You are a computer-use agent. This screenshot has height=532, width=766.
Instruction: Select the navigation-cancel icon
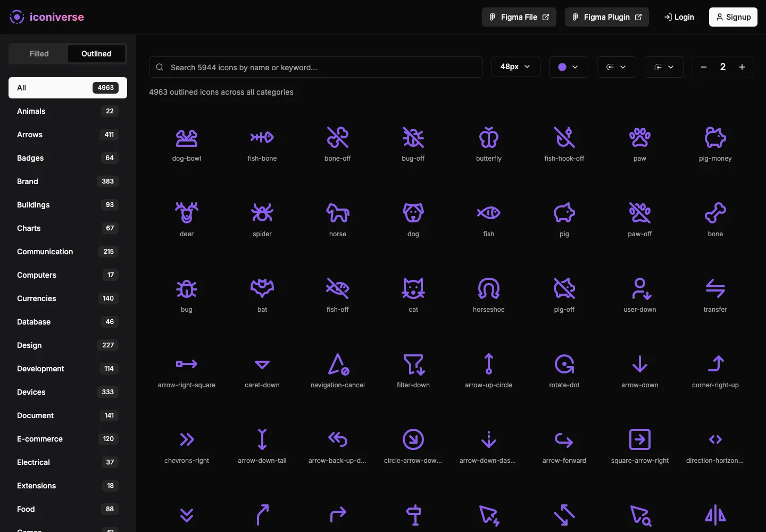pos(338,364)
